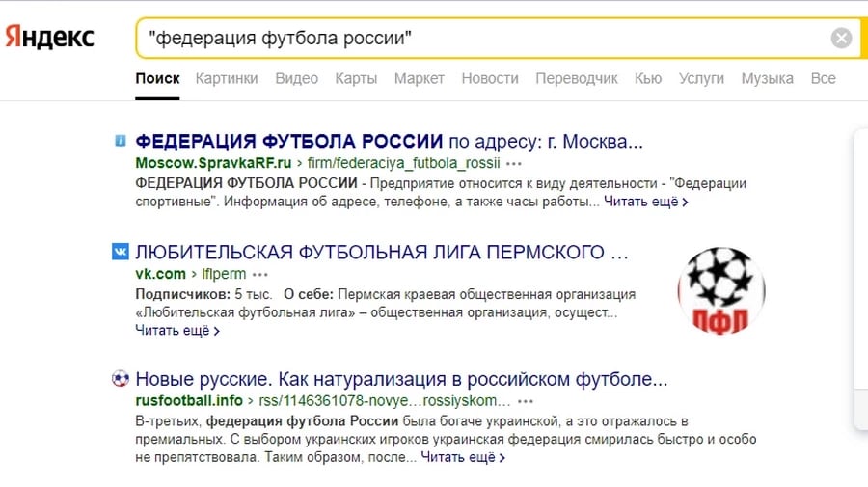The image size is (868, 487).
Task: Click Читать ещё under SpravkaRF result
Action: pos(645,202)
